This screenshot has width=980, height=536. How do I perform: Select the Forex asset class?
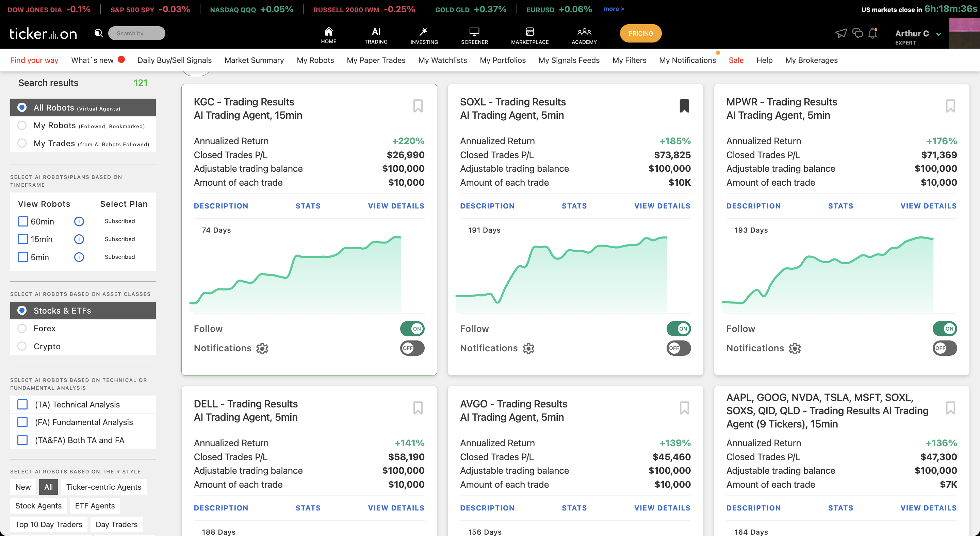pos(22,328)
